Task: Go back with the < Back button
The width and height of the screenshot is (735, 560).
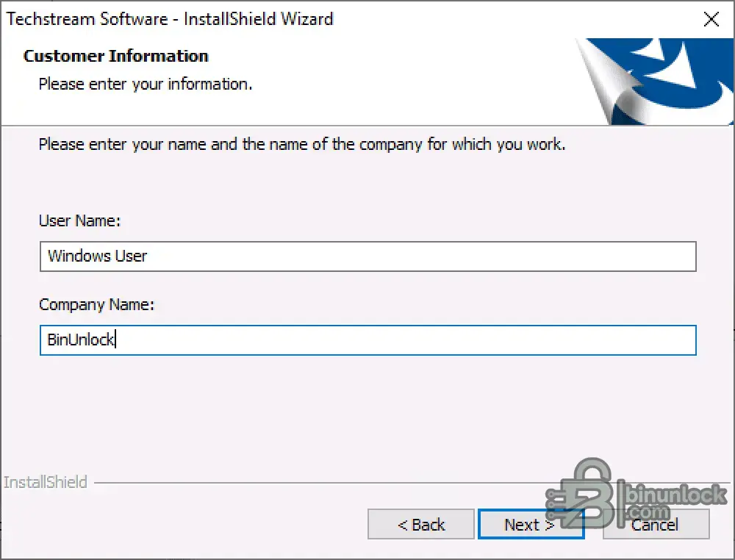Action: (421, 524)
